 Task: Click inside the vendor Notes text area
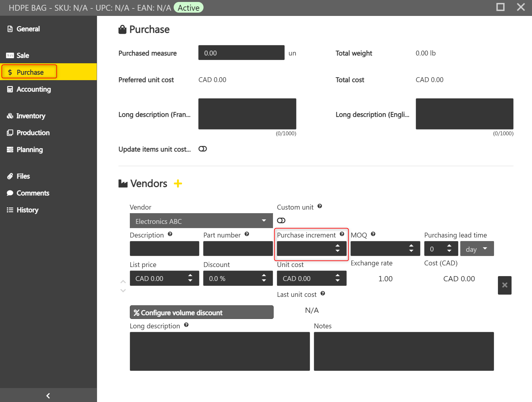(x=403, y=351)
